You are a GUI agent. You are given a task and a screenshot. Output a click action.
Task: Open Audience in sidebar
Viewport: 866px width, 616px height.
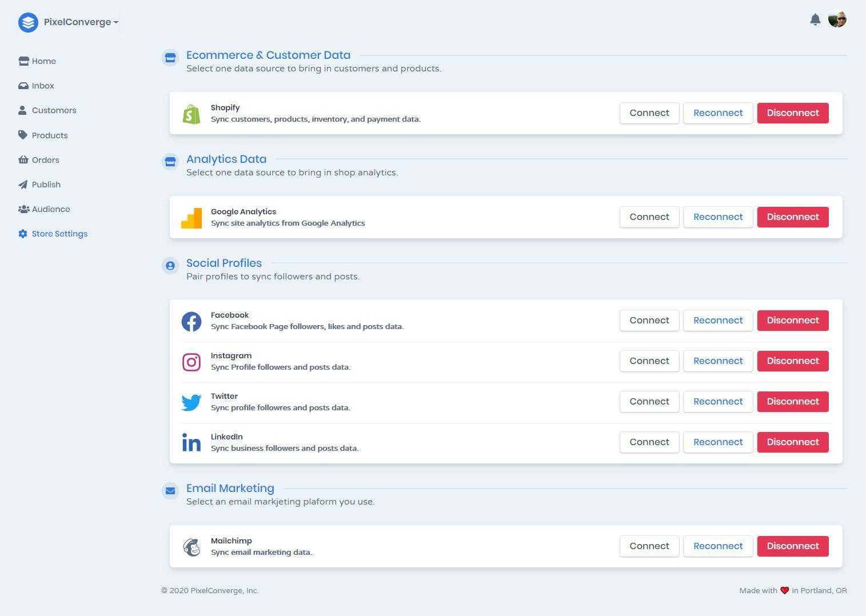pos(44,209)
